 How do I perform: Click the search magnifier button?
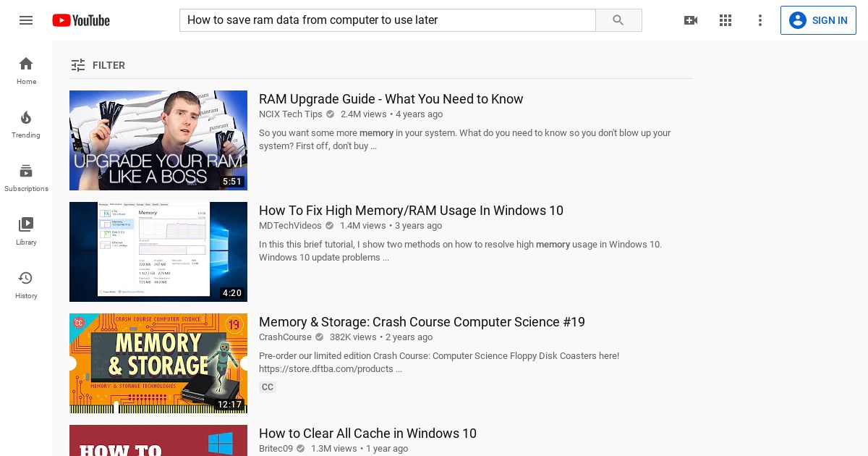click(618, 20)
